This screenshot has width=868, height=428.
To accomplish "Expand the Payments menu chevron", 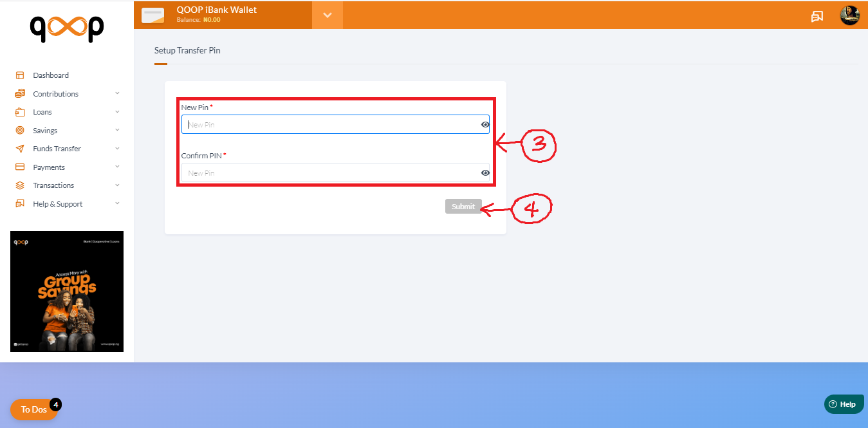I will 117,167.
